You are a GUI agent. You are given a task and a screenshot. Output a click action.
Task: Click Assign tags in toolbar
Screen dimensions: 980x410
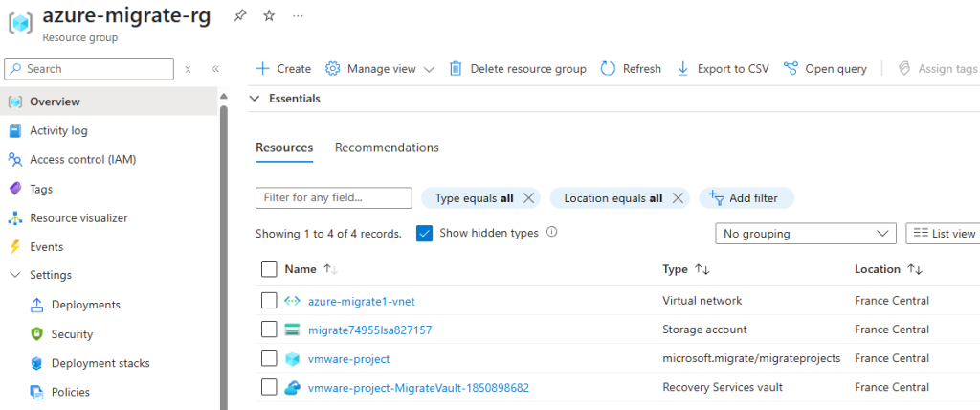coord(938,69)
